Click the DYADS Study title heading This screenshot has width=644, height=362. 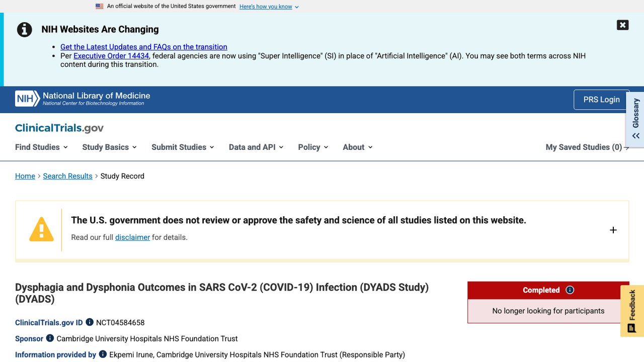(x=222, y=293)
